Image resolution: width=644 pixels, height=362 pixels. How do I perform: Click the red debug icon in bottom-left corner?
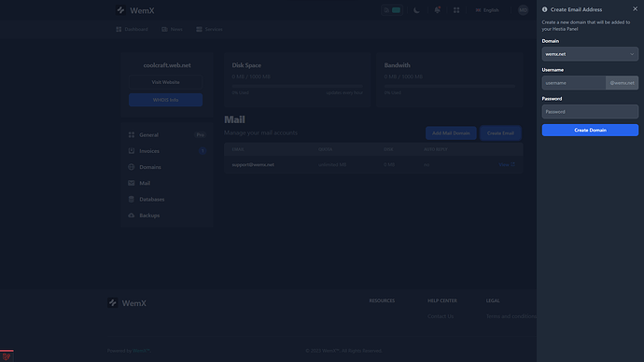(7, 356)
